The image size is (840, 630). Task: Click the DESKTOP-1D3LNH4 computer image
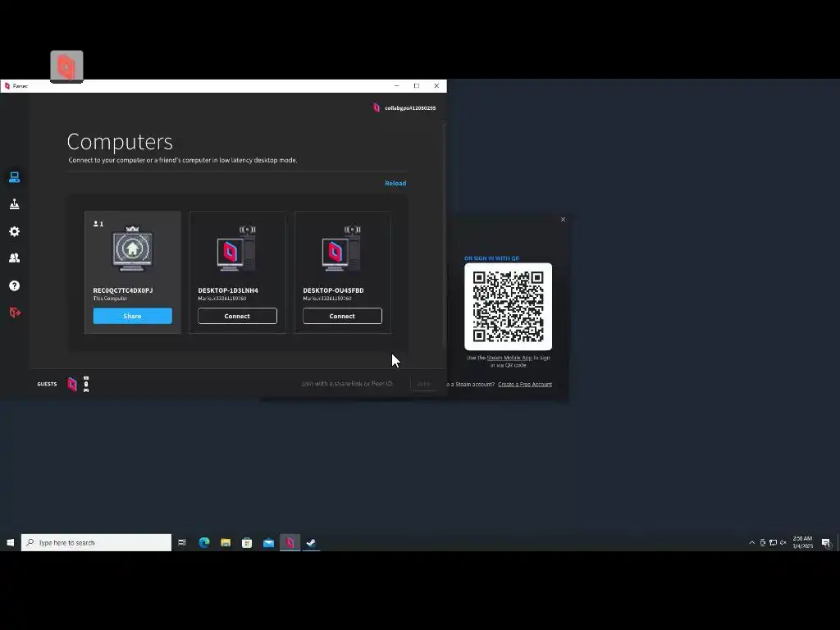coord(236,249)
